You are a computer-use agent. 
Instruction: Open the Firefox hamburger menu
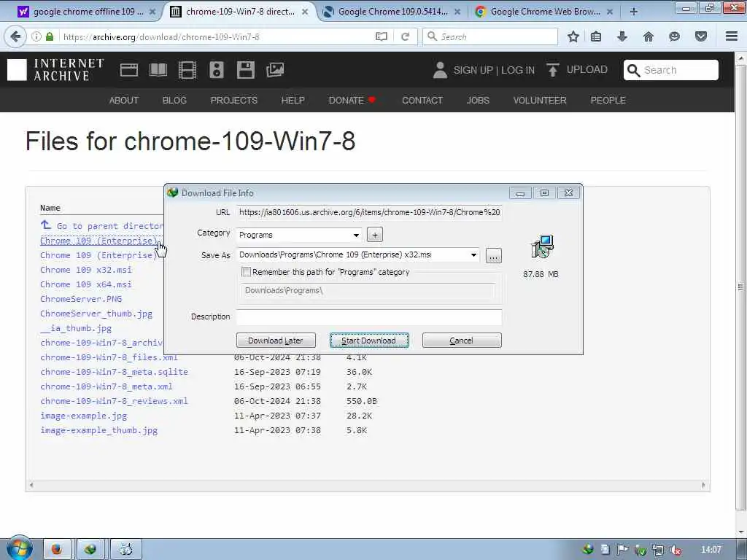pos(732,36)
